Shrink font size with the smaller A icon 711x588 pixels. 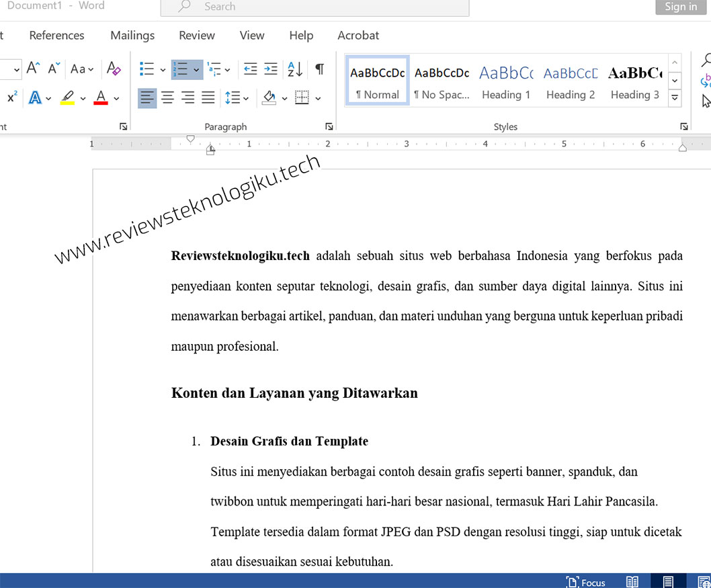(x=54, y=69)
